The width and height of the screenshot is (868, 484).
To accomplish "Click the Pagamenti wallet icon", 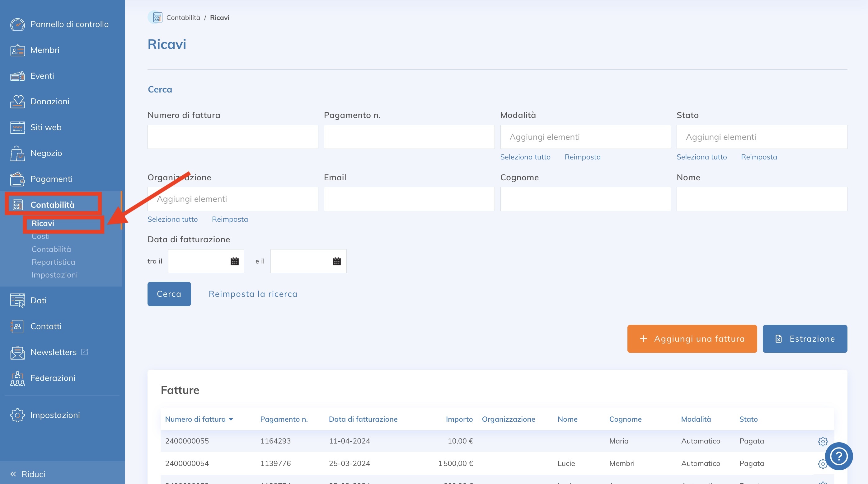I will click(x=17, y=179).
